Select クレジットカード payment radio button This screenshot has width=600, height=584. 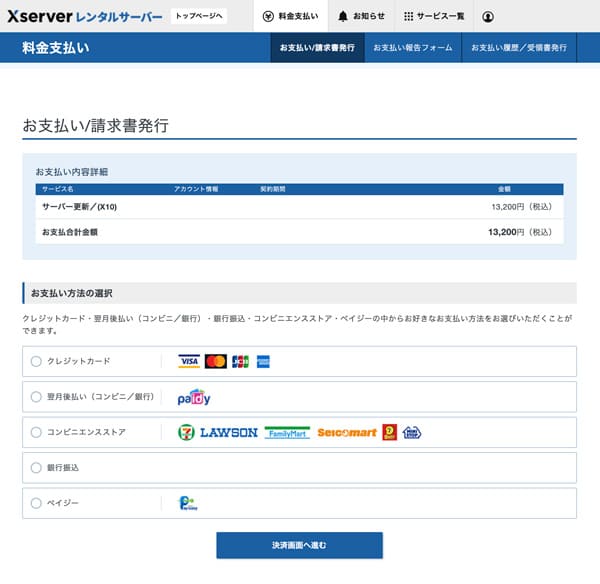click(37, 361)
